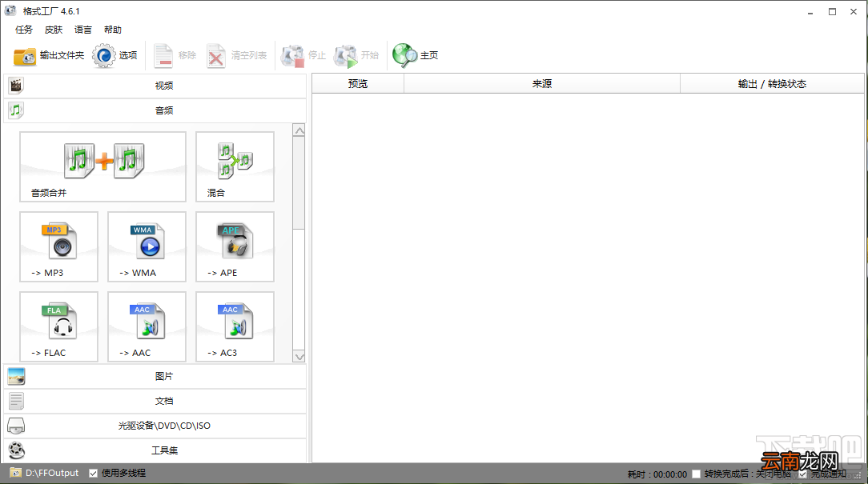Open the 皮肤 skin menu

pyautogui.click(x=54, y=30)
